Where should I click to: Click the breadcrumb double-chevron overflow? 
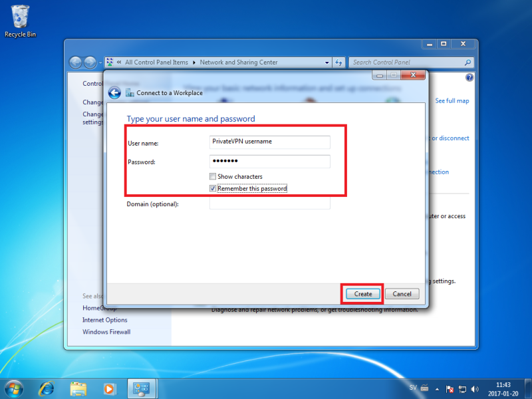click(119, 62)
